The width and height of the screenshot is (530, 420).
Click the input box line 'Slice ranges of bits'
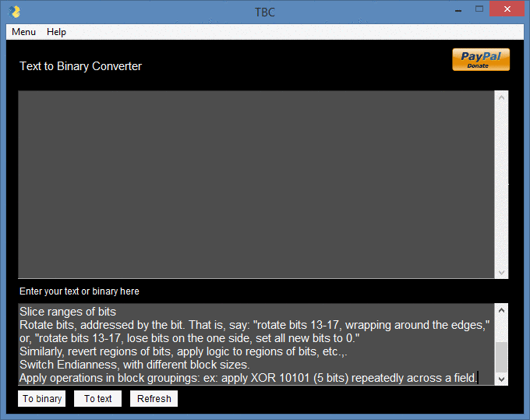(68, 312)
